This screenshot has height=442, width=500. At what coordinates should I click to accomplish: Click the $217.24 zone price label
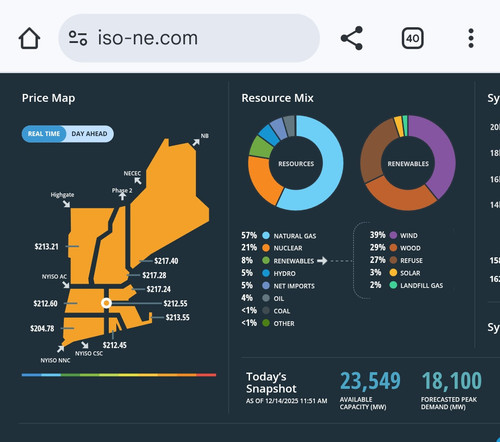[159, 289]
